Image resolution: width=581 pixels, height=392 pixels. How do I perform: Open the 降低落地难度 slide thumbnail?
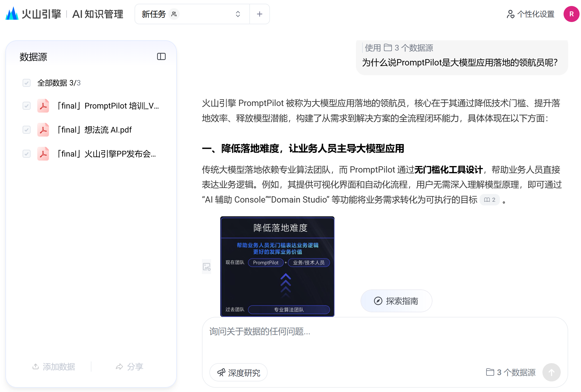[x=277, y=266]
